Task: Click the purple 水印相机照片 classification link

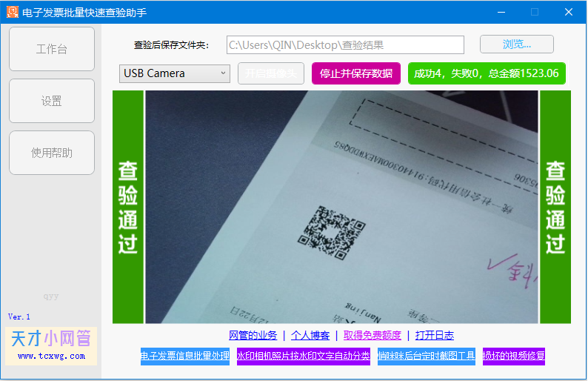Action: click(304, 356)
